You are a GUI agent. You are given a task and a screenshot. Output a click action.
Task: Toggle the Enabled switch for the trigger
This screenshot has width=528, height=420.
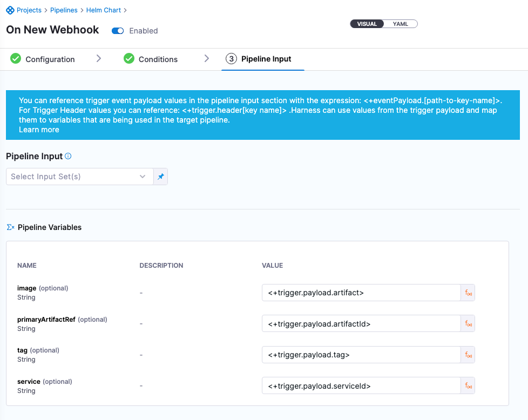click(118, 31)
